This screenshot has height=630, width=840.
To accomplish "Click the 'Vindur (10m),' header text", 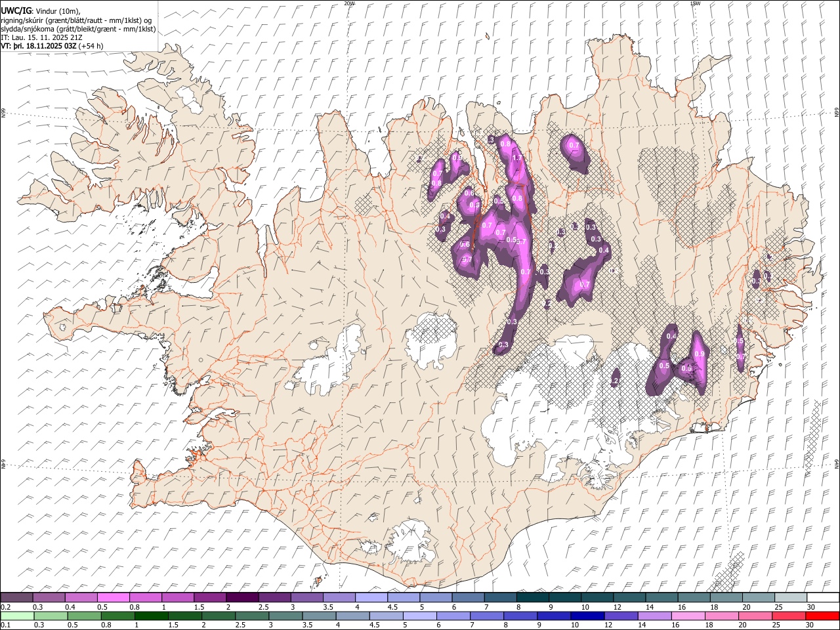I will pos(57,11).
